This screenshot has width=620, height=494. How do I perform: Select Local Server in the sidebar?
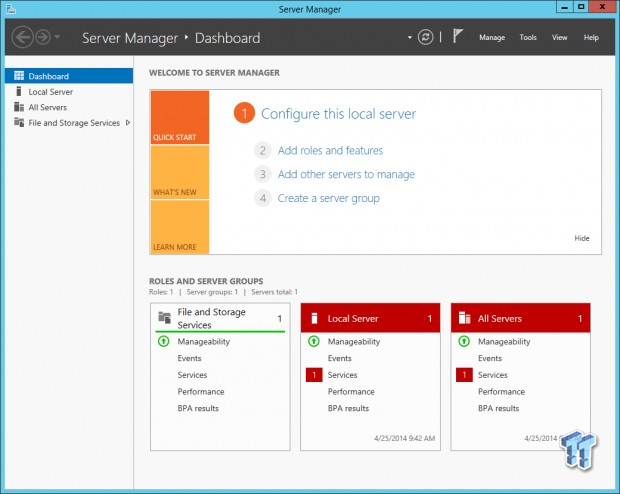[x=69, y=92]
